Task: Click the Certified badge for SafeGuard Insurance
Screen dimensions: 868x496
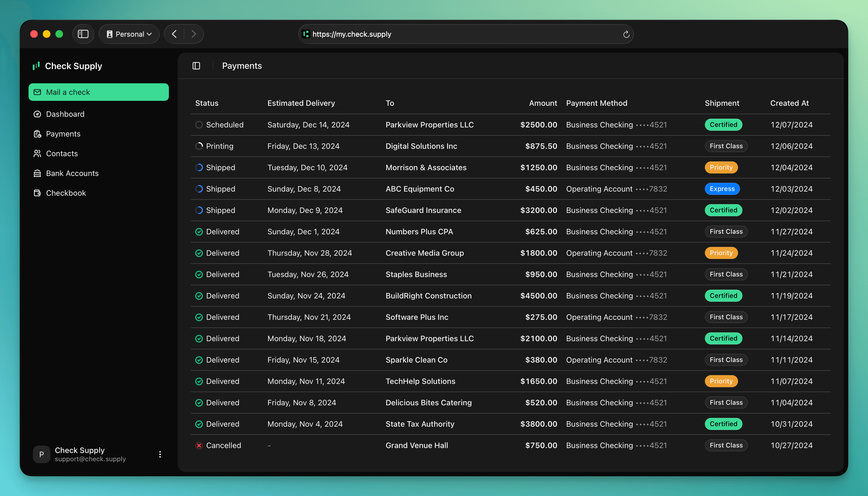Action: 724,210
